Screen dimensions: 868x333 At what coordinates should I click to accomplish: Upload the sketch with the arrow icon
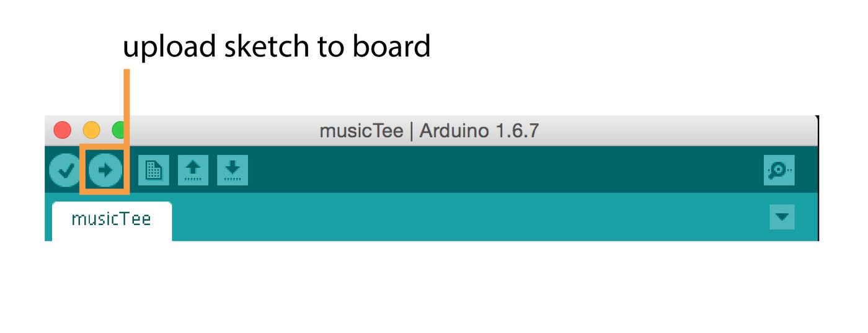point(105,169)
